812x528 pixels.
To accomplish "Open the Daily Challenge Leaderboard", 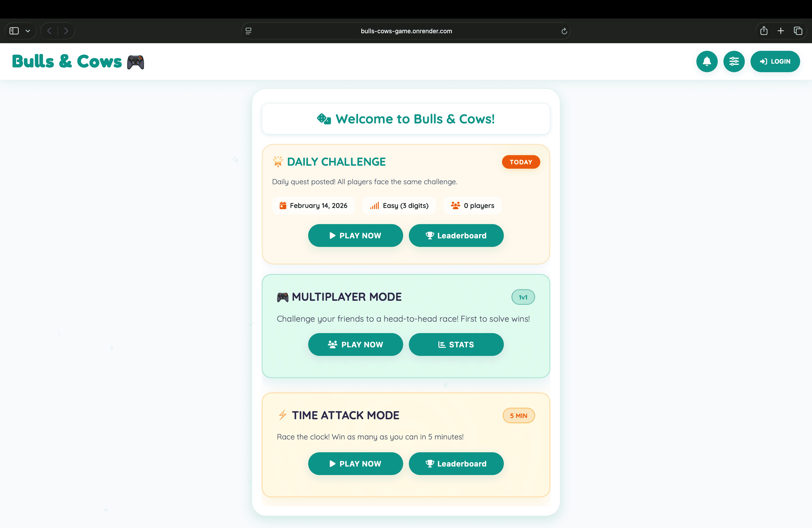I will point(456,236).
